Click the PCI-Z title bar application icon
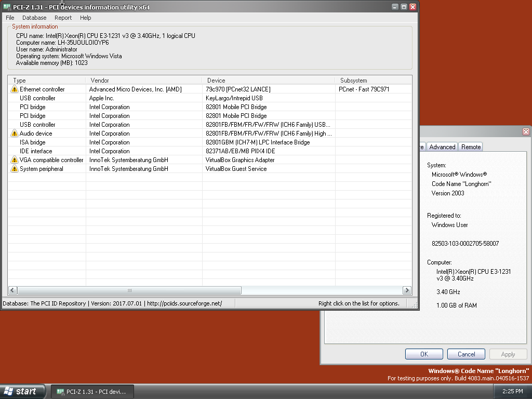 [x=7, y=7]
